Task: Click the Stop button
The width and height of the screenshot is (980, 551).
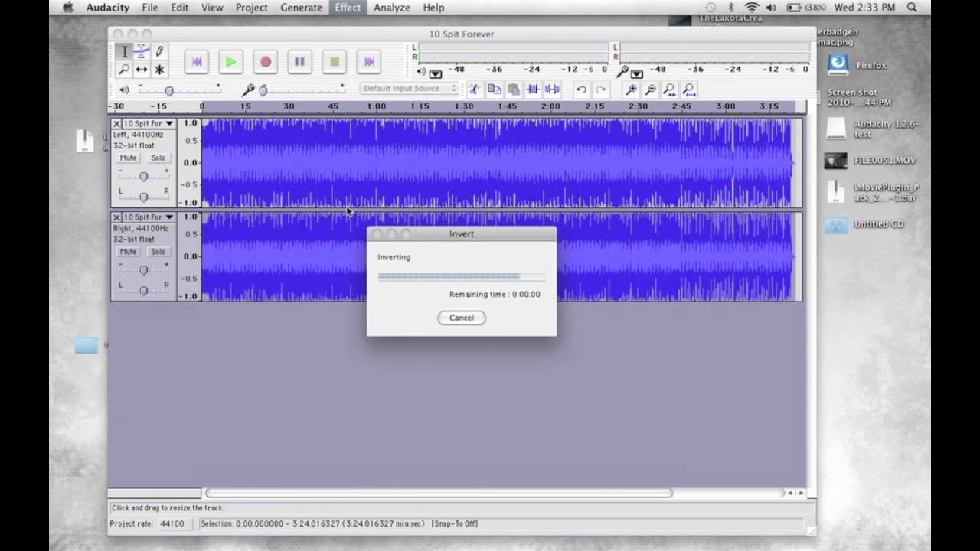Action: [335, 62]
